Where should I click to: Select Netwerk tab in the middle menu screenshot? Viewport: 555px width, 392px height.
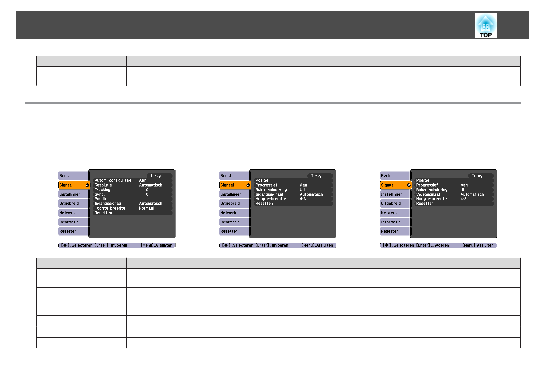coord(235,213)
